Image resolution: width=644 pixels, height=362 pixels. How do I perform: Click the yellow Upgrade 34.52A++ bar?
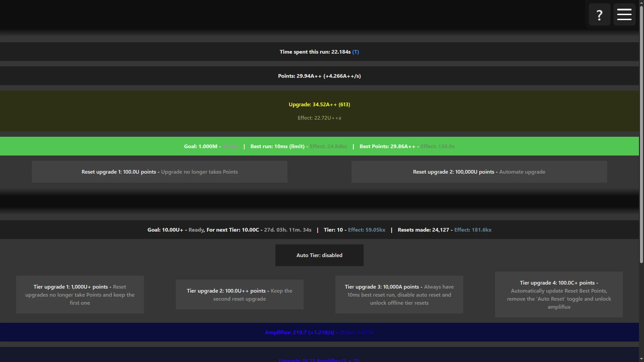click(x=319, y=111)
